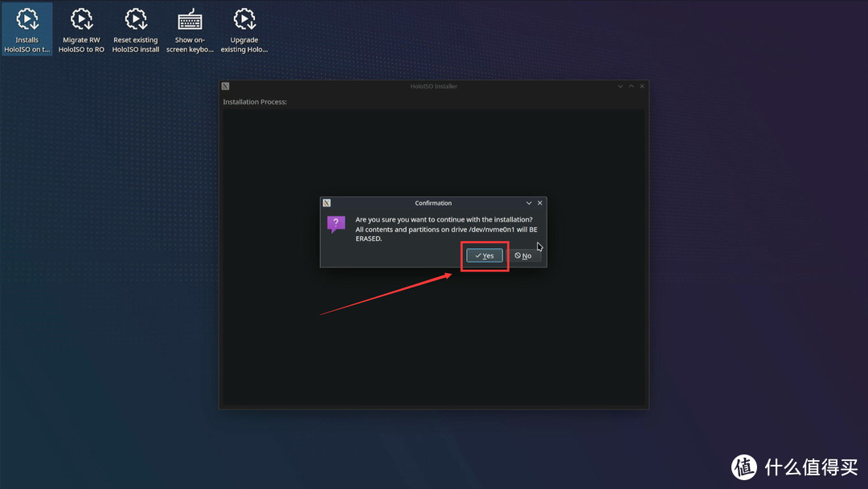
Task: Maximize HoloISO Installer with the up chevron
Action: [631, 86]
